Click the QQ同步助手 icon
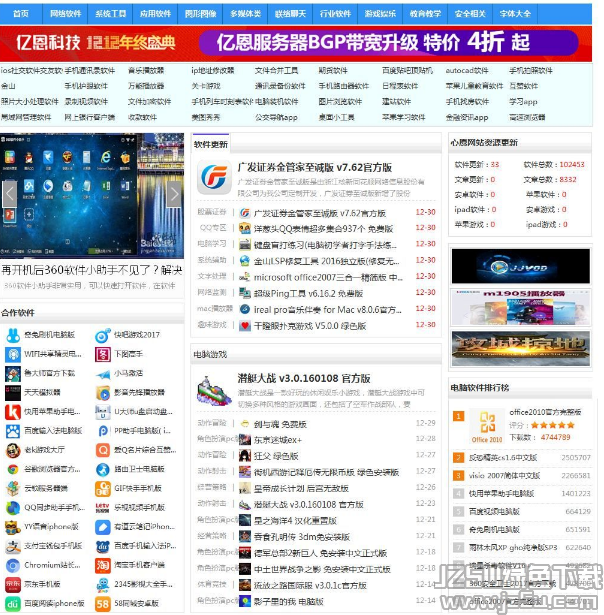 pyautogui.click(x=13, y=508)
